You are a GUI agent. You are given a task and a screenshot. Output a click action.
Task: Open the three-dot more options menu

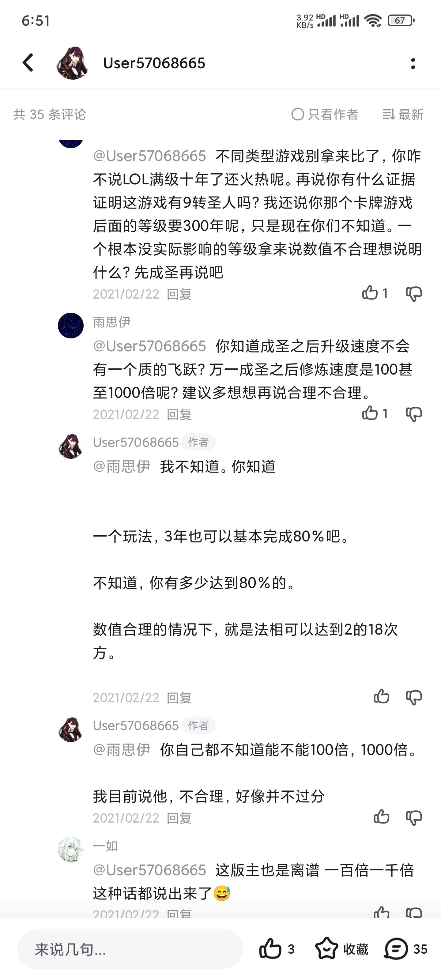[x=413, y=63]
